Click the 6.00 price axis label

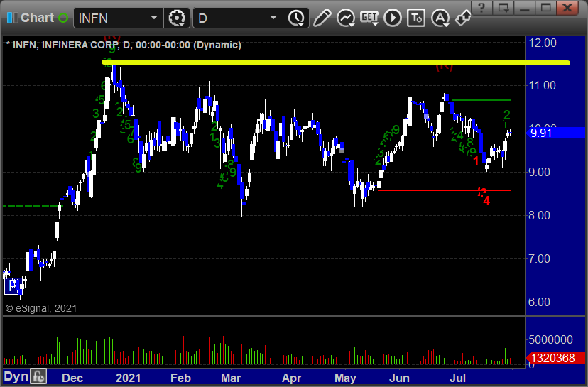coord(539,302)
